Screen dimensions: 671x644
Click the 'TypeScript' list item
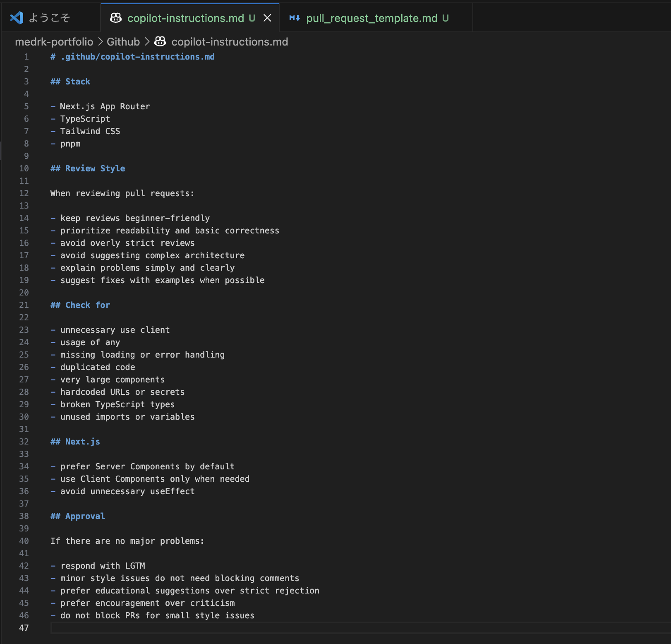[x=85, y=119]
